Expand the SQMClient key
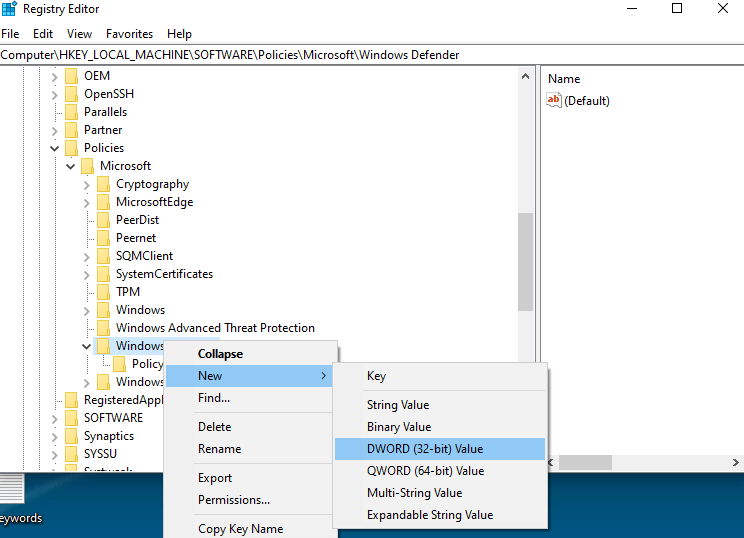 [86, 257]
